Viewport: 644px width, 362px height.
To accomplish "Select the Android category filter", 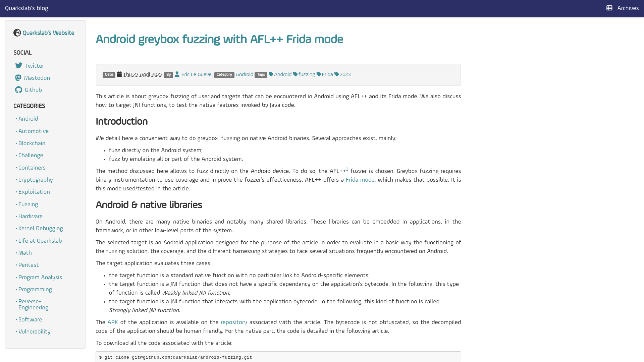I will [28, 119].
